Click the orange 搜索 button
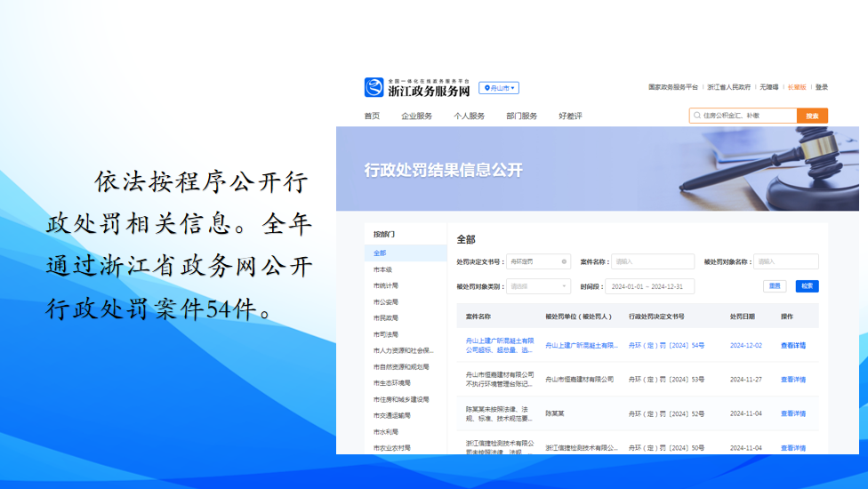 (812, 116)
